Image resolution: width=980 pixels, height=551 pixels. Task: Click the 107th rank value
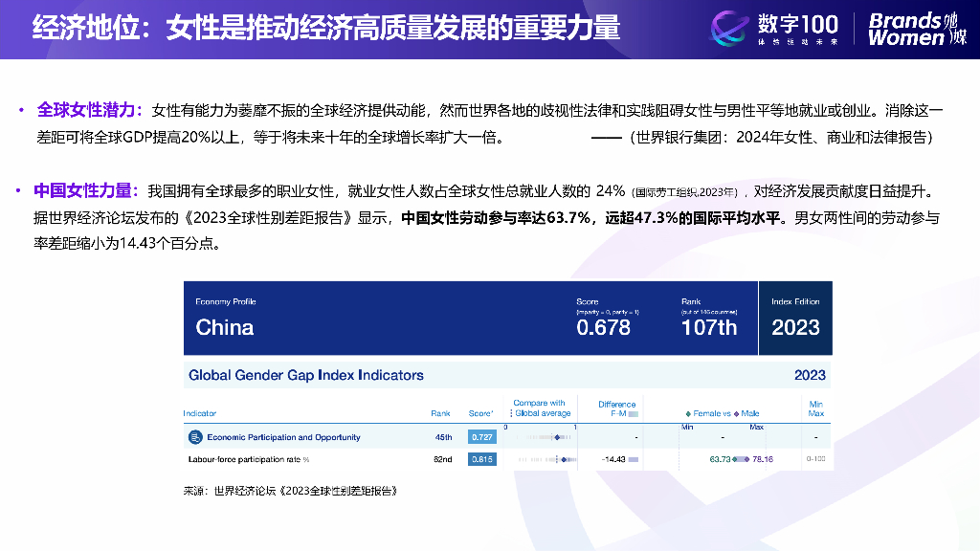709,327
